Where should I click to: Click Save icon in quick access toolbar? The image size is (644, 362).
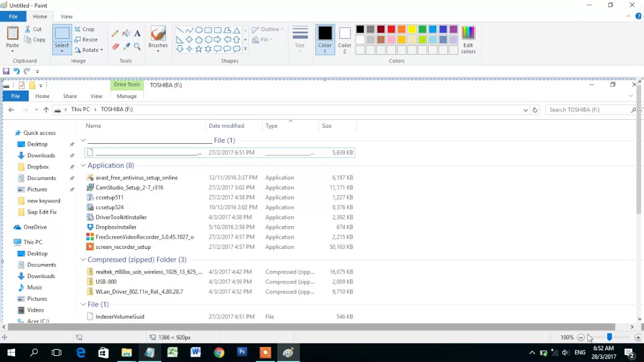click(6, 71)
